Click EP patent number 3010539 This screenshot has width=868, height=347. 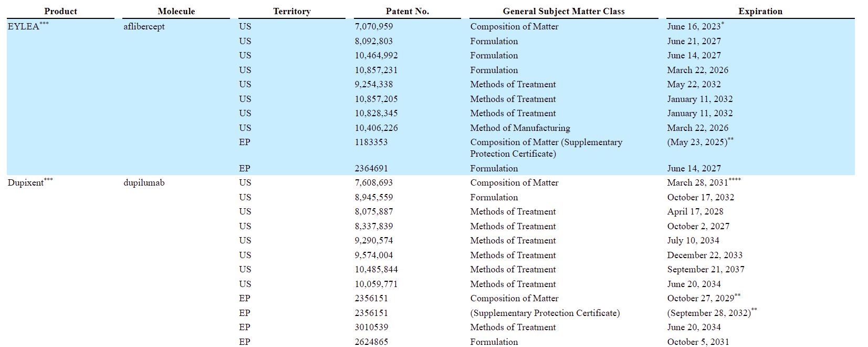[x=371, y=327]
